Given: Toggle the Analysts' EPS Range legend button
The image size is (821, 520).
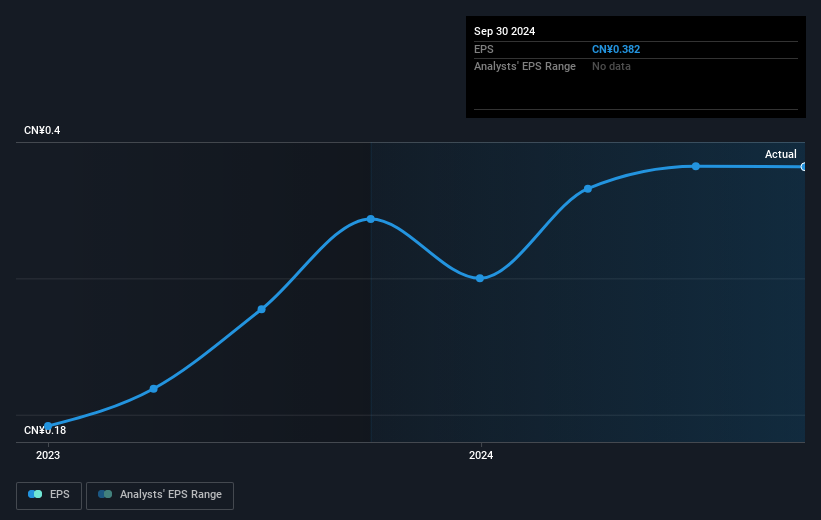Looking at the screenshot, I should click(x=160, y=495).
